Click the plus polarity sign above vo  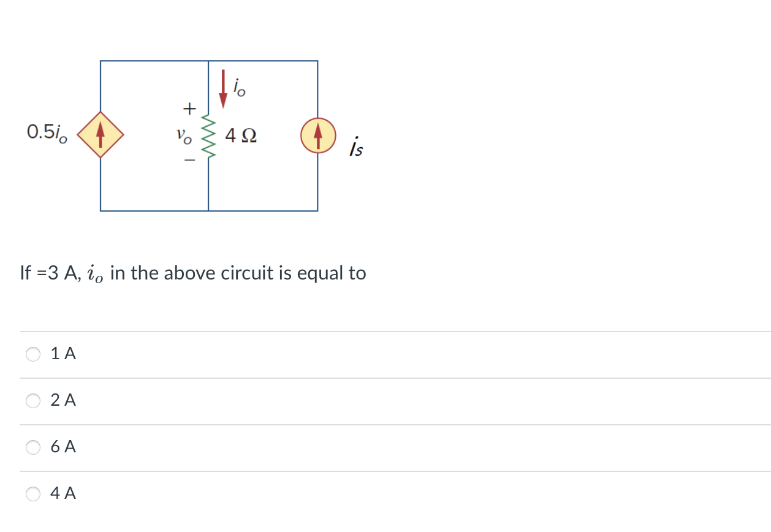click(189, 110)
